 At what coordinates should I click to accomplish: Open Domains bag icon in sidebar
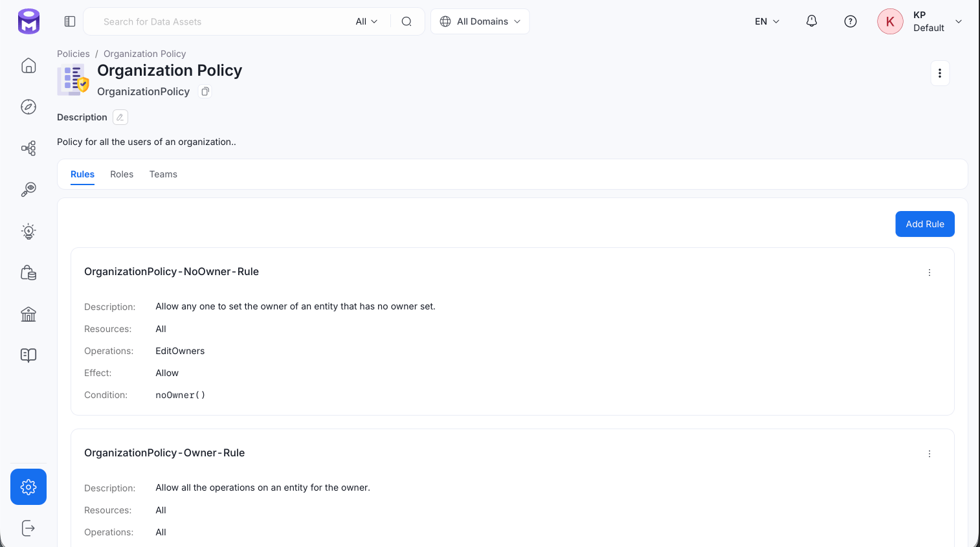click(x=28, y=273)
